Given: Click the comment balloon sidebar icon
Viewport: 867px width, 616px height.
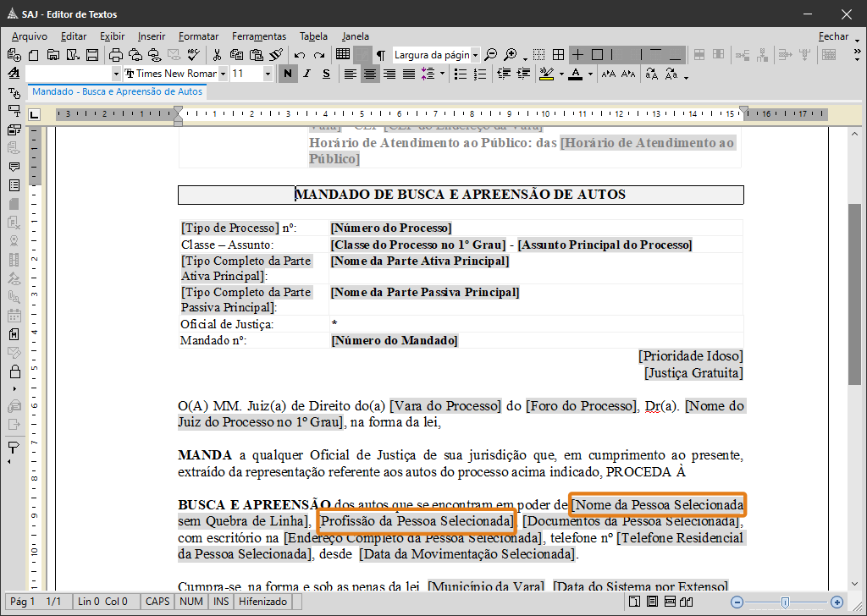Looking at the screenshot, I should click(14, 167).
